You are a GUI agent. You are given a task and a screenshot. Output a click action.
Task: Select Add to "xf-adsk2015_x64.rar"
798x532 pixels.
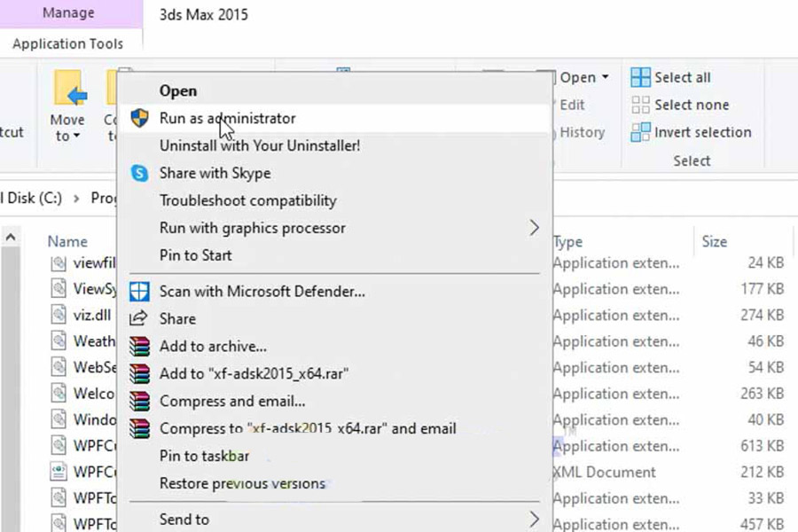(x=335, y=373)
